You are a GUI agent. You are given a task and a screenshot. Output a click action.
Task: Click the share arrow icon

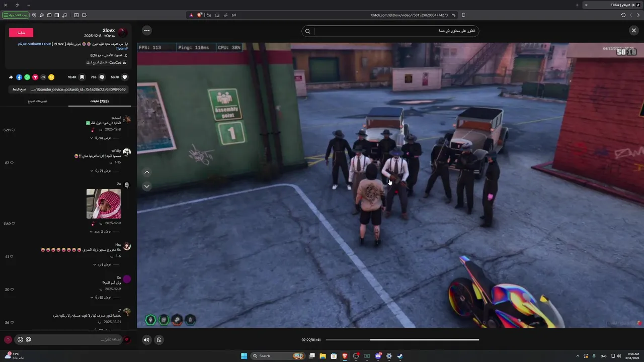point(11,77)
